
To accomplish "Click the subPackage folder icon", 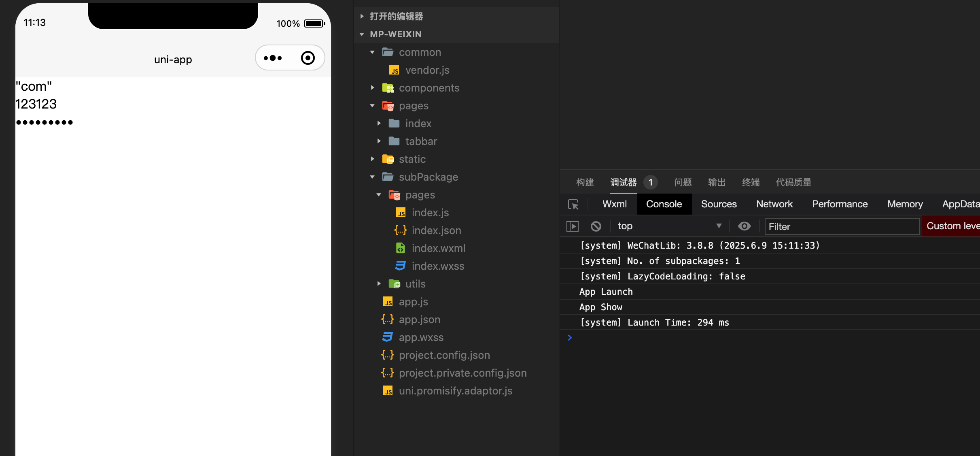I will [x=388, y=177].
